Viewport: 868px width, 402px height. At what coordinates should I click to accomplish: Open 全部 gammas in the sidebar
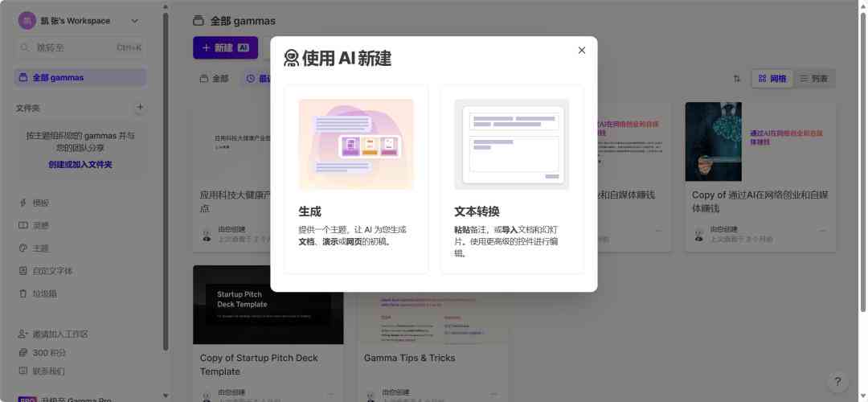click(81, 77)
